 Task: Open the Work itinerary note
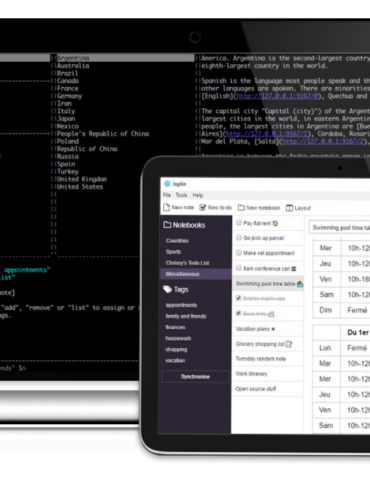(x=268, y=374)
